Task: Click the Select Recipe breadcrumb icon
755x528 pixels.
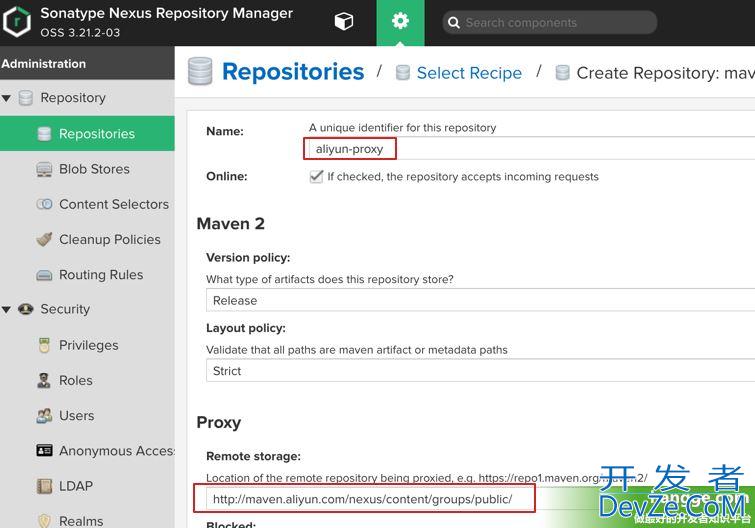Action: point(403,73)
